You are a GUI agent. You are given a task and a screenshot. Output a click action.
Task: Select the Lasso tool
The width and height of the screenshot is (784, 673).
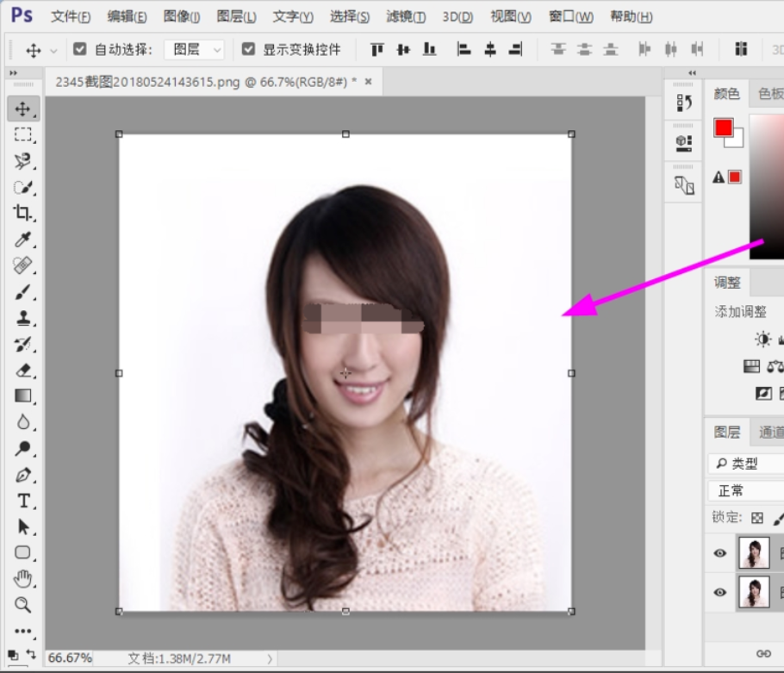click(x=23, y=160)
